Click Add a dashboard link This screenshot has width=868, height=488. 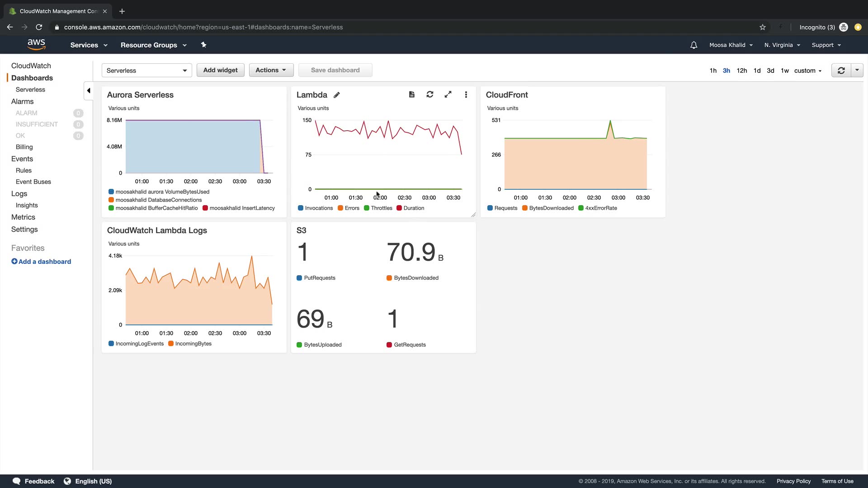pyautogui.click(x=41, y=262)
